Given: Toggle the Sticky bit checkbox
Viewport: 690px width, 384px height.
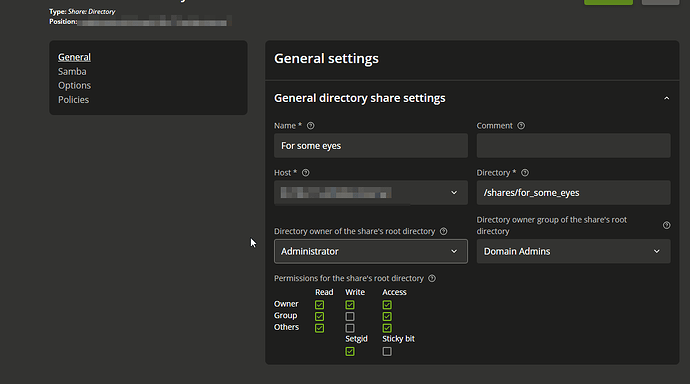Looking at the screenshot, I should tap(387, 351).
